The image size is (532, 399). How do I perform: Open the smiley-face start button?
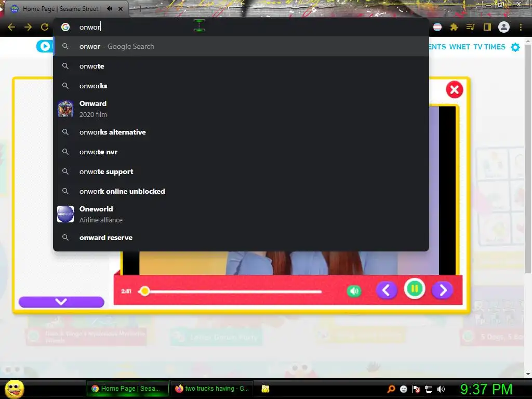click(x=14, y=389)
